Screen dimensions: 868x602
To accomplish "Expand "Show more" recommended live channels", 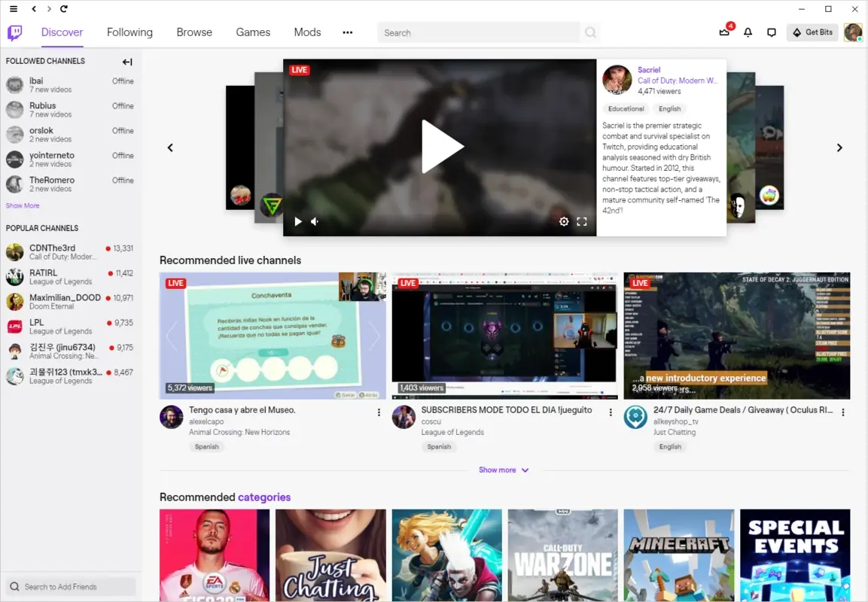I will [x=504, y=470].
